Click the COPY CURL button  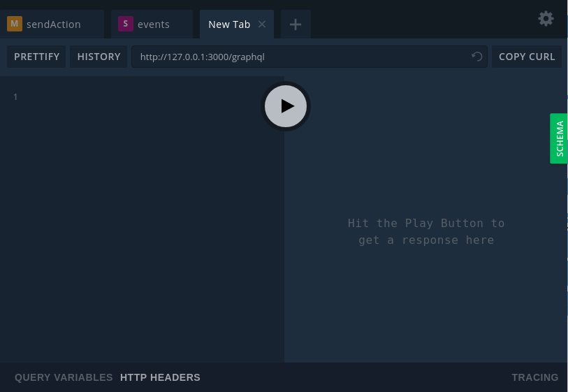pos(527,57)
